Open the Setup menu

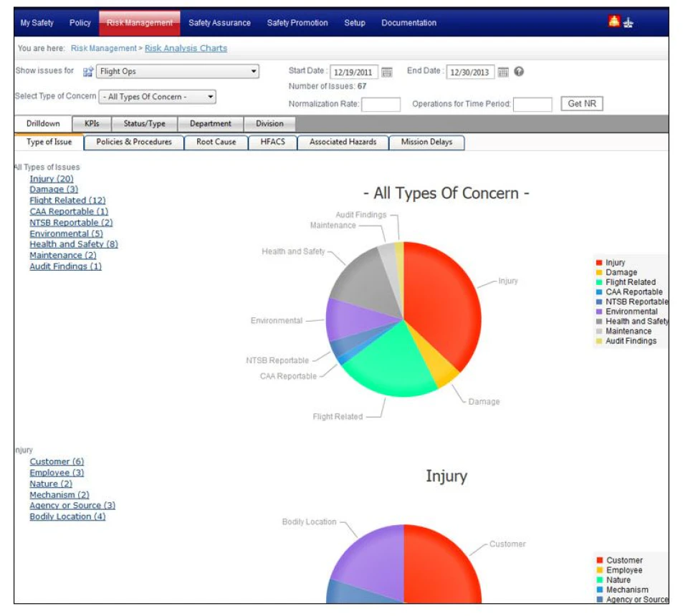coord(354,22)
